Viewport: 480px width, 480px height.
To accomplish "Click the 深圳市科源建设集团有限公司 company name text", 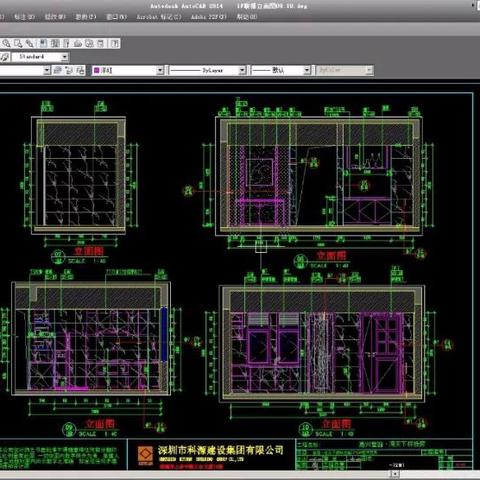I will tap(221, 450).
